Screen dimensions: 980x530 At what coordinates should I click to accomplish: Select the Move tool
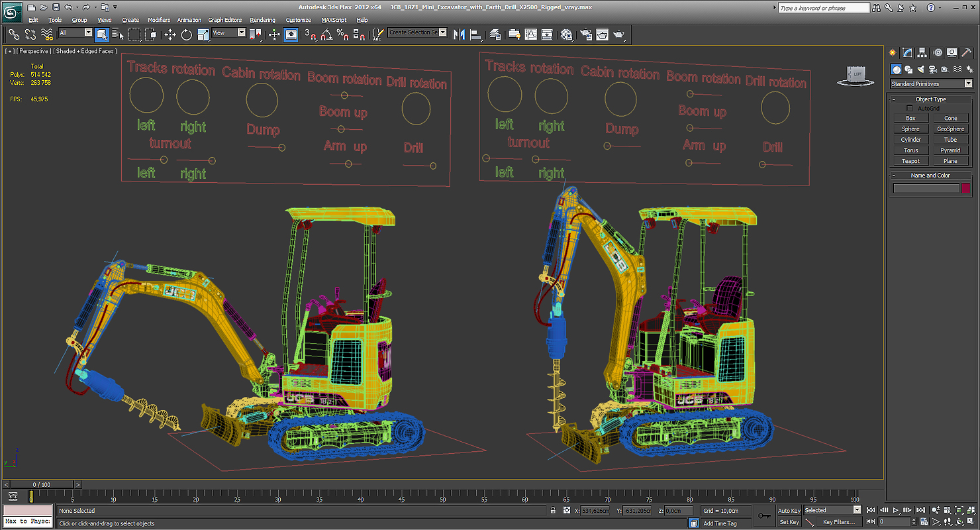tap(170, 34)
